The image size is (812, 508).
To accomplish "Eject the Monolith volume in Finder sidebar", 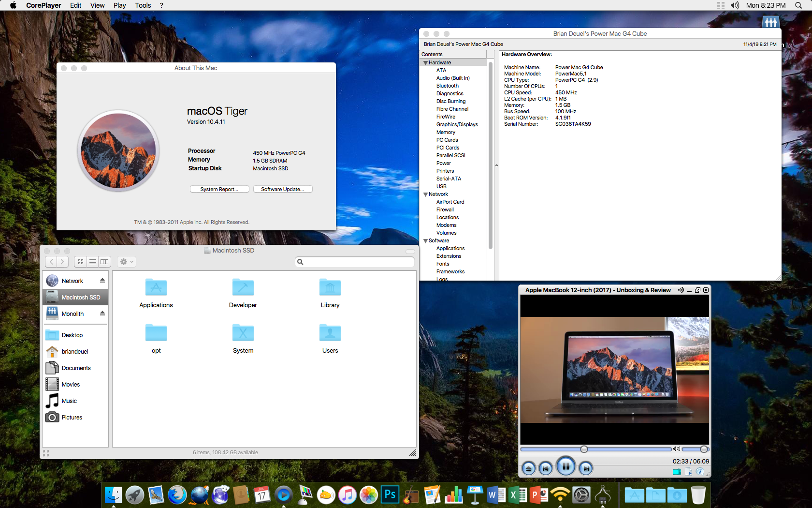I will click(x=102, y=314).
